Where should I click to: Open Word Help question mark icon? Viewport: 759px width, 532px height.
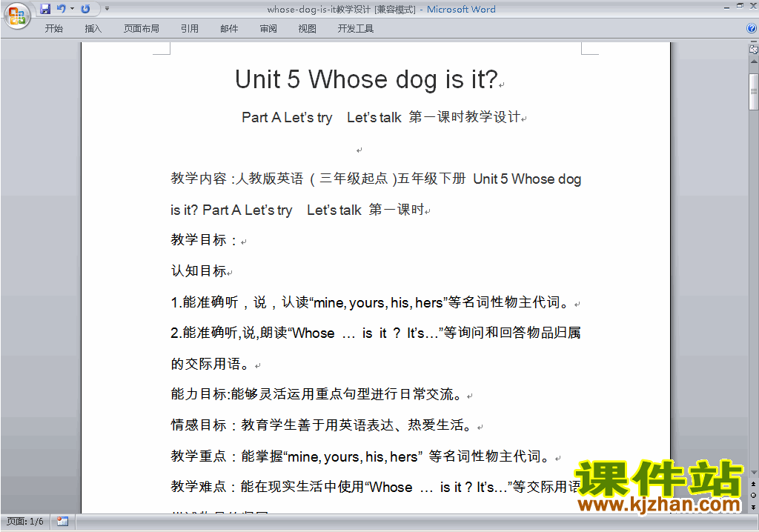pyautogui.click(x=752, y=29)
